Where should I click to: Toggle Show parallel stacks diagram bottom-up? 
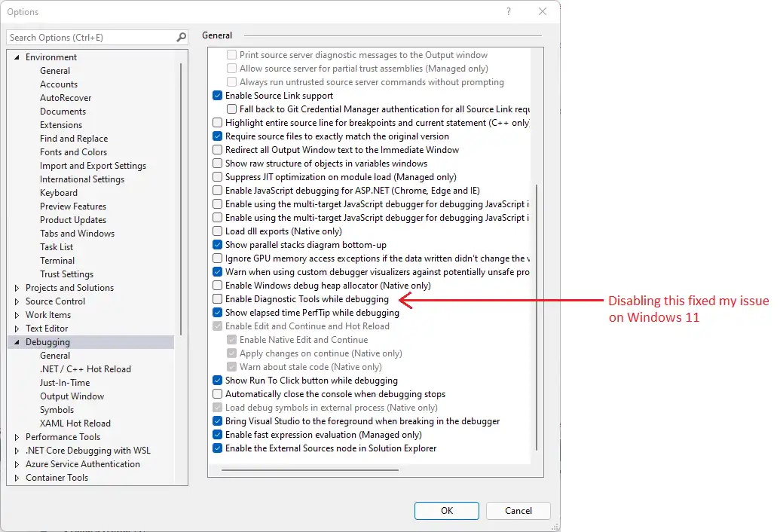pos(217,245)
